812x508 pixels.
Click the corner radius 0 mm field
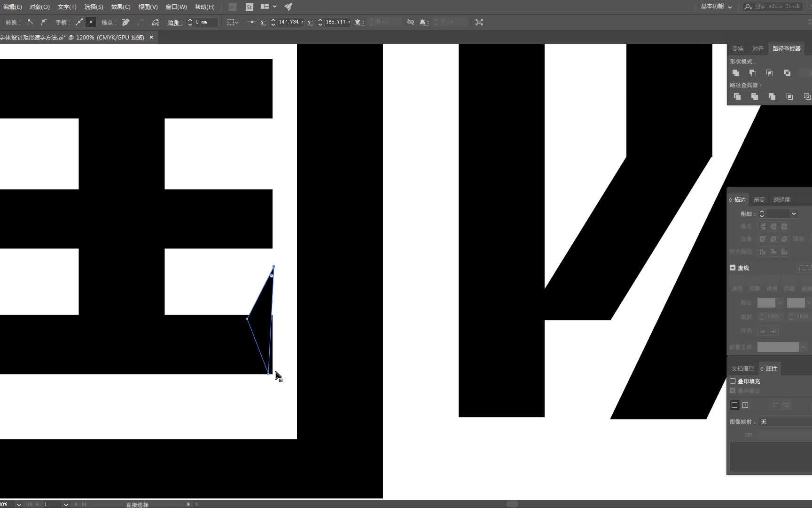coord(206,22)
